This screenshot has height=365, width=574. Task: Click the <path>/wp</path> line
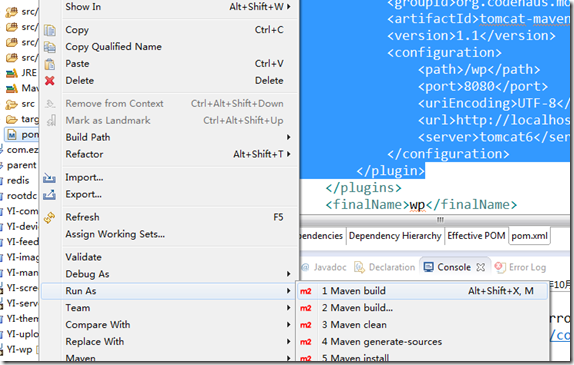(479, 70)
